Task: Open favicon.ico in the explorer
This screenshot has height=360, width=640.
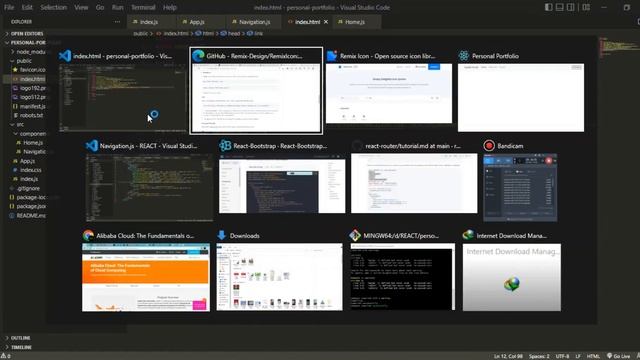Action: (x=29, y=70)
